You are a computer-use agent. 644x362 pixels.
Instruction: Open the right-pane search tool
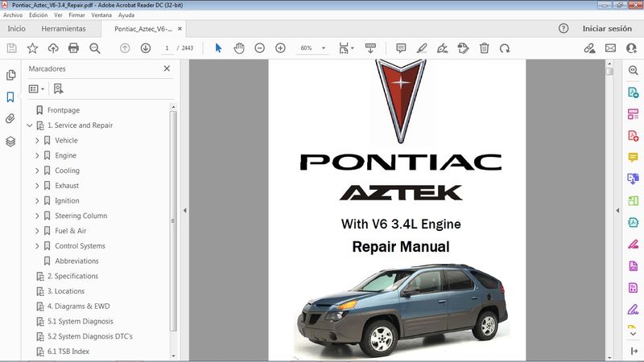[633, 70]
